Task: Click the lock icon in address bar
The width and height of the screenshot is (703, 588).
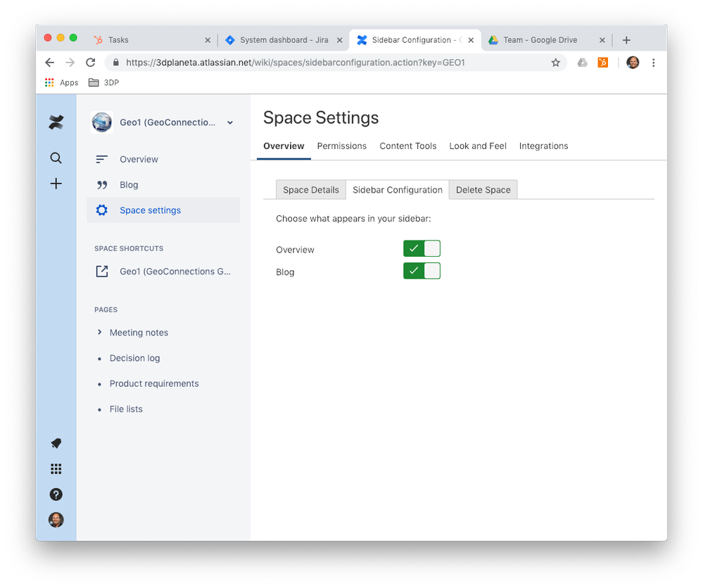Action: coord(115,63)
